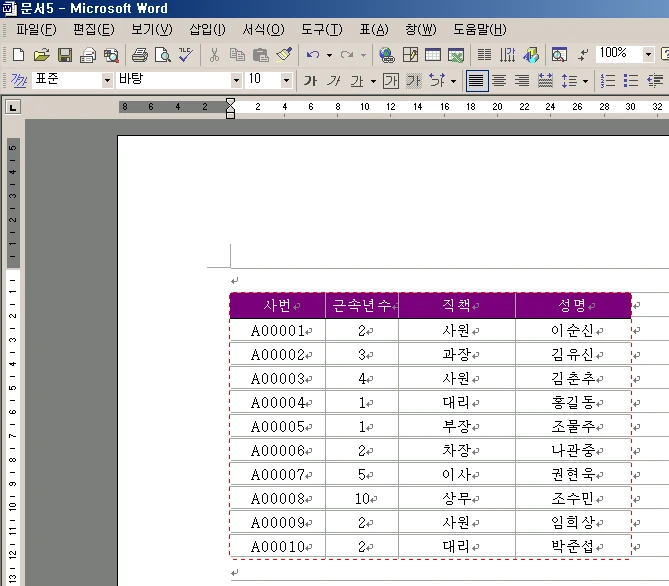Click the character scaling icon
669x586 pixels.
[x=437, y=80]
